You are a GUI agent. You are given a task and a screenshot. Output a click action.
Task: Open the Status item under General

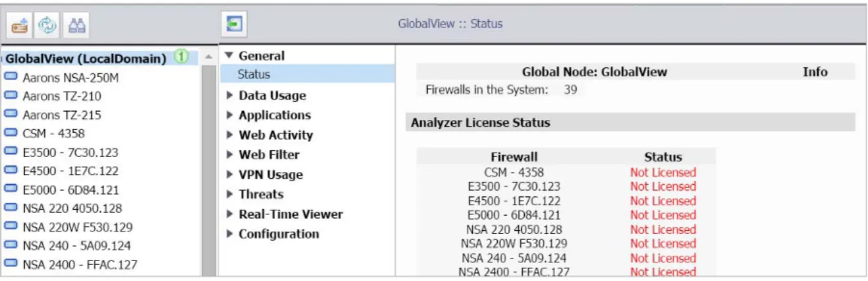[307, 74]
